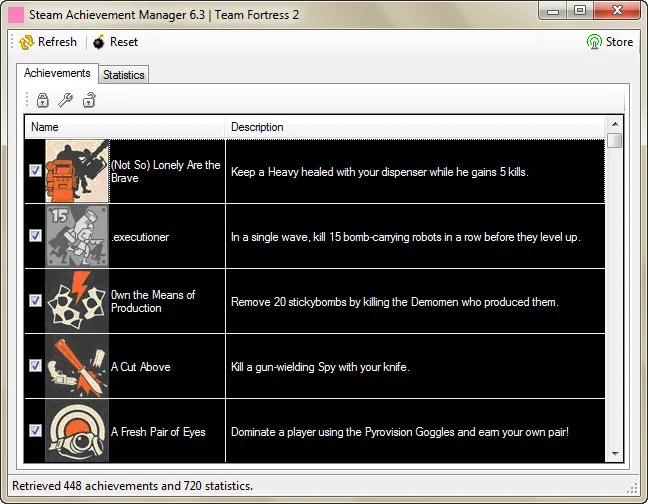Click the Reset bomb icon
Viewport: 648px width, 504px height.
pyautogui.click(x=99, y=42)
